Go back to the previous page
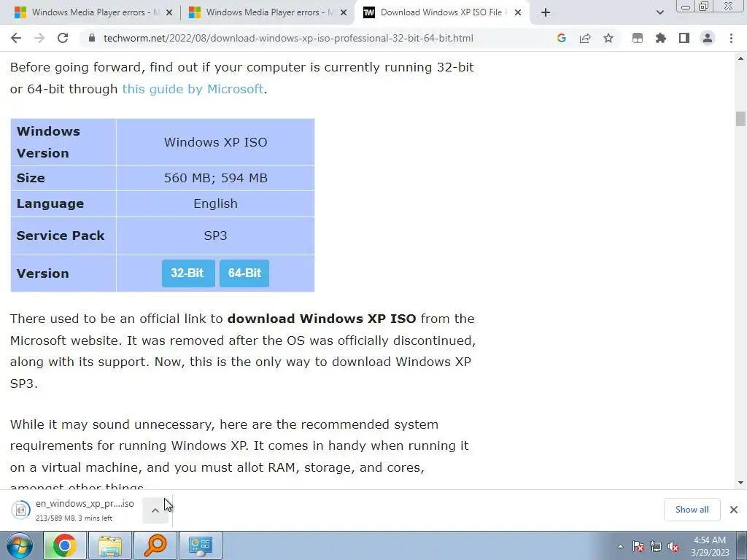Image resolution: width=747 pixels, height=560 pixels. (16, 38)
